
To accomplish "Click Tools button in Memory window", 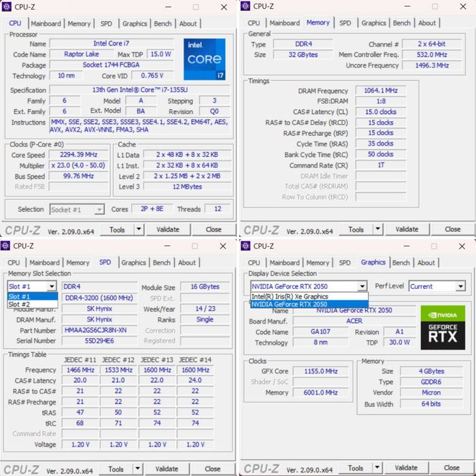I will tap(356, 230).
